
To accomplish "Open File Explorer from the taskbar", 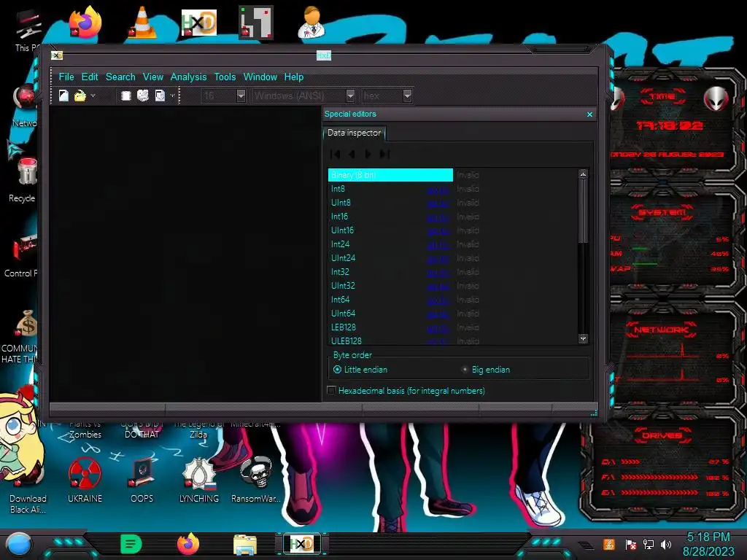I will (245, 544).
